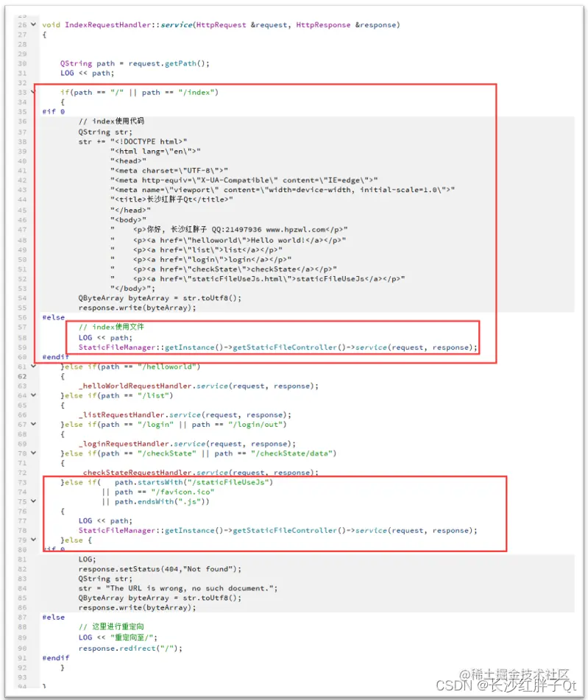
Task: Click the viewport meta string line
Action: pyautogui.click(x=283, y=190)
